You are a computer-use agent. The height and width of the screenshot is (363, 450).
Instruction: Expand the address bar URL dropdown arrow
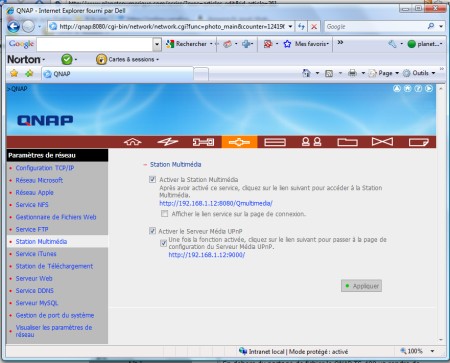coord(290,27)
